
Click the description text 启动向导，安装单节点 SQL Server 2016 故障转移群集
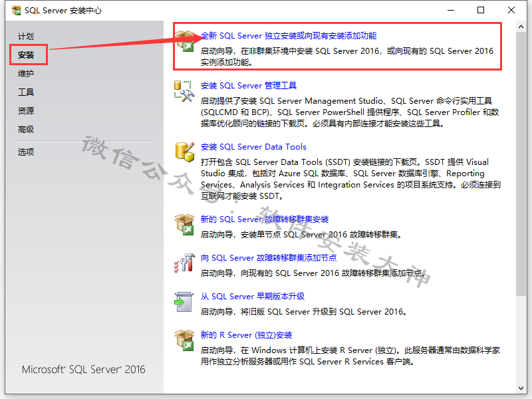pos(301,235)
